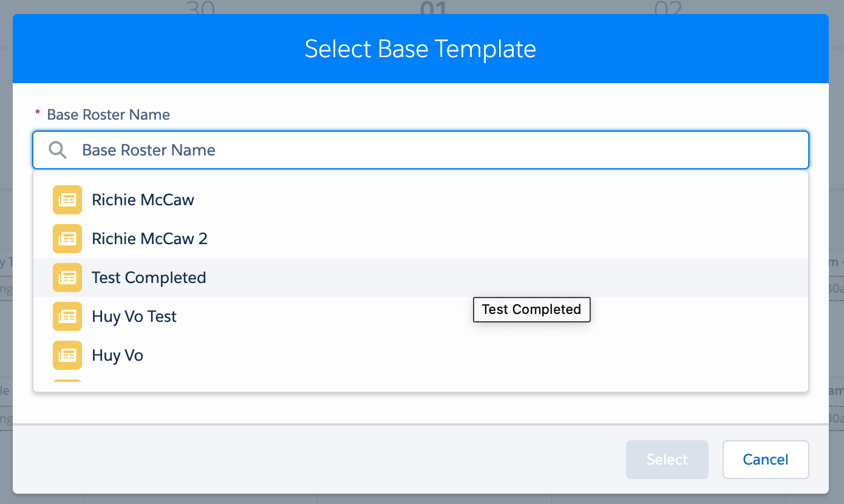Click the Test Completed roster icon

coord(67,278)
